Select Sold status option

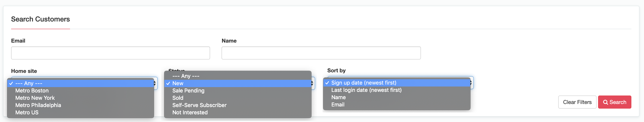tap(238, 98)
